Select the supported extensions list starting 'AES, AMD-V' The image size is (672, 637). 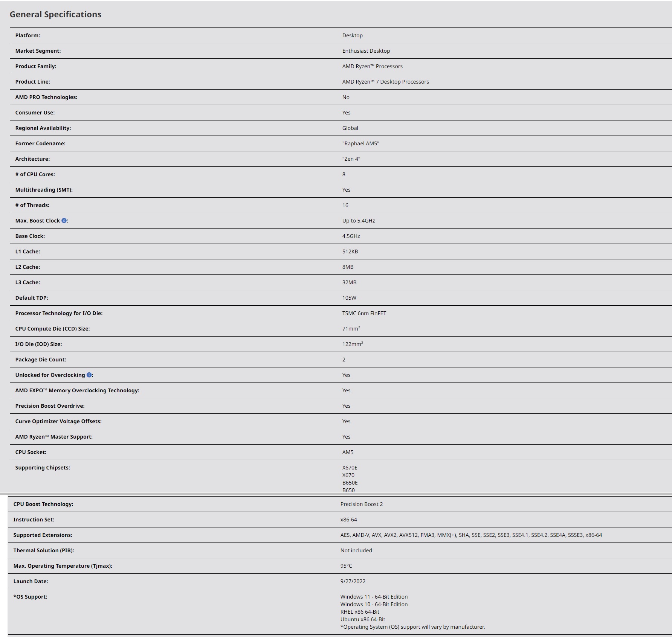(471, 535)
